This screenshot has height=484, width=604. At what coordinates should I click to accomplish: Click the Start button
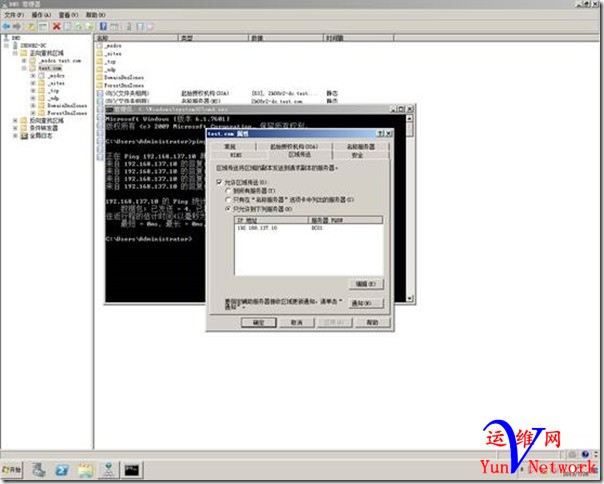(12, 470)
